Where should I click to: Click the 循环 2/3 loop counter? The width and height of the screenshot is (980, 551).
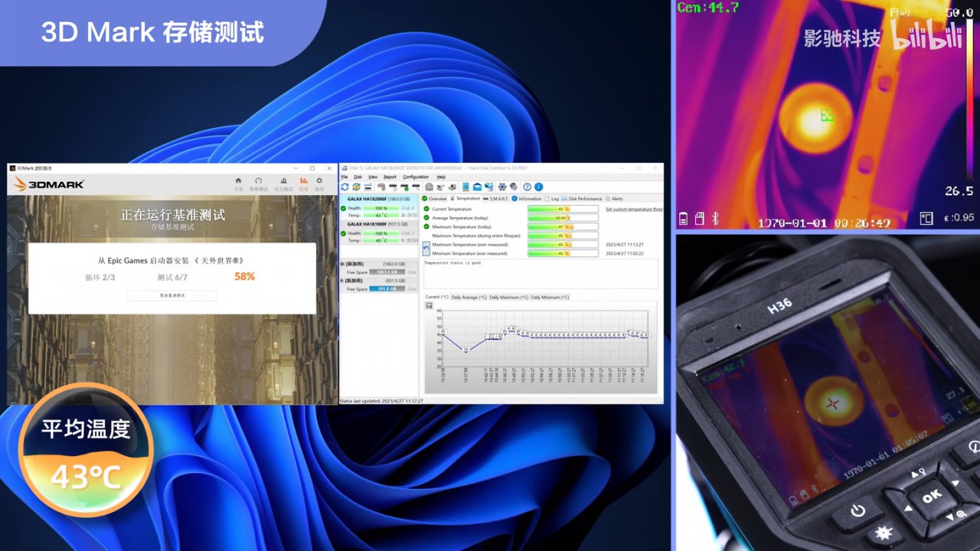(100, 277)
